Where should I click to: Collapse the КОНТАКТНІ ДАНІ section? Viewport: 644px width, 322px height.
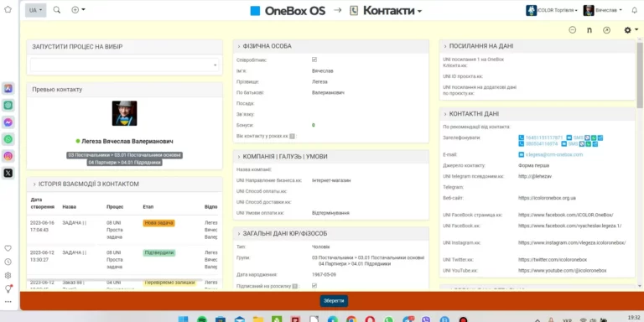point(444,114)
